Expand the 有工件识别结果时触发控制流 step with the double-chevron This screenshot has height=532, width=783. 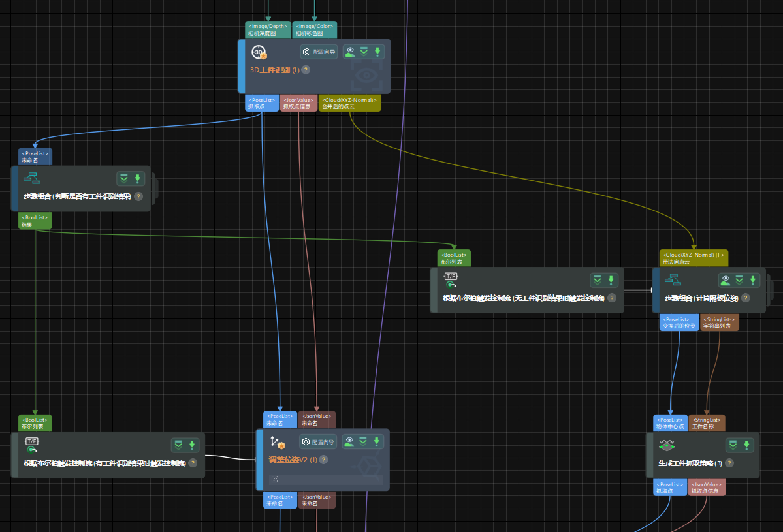coord(178,445)
